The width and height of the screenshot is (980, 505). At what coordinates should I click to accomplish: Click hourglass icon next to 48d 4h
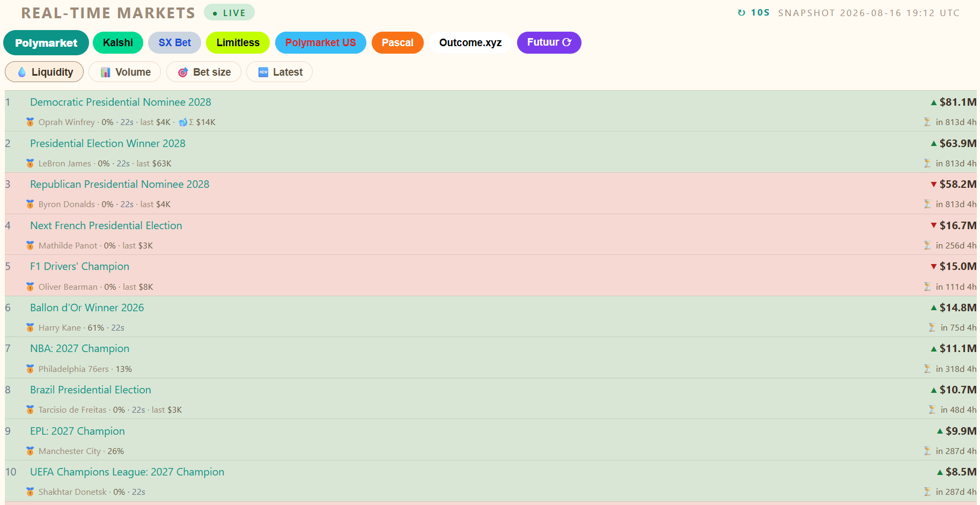click(932, 409)
